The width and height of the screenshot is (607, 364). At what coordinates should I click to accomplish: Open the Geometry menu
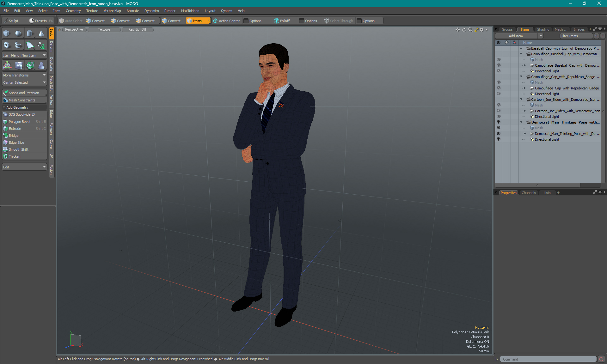[x=73, y=11]
